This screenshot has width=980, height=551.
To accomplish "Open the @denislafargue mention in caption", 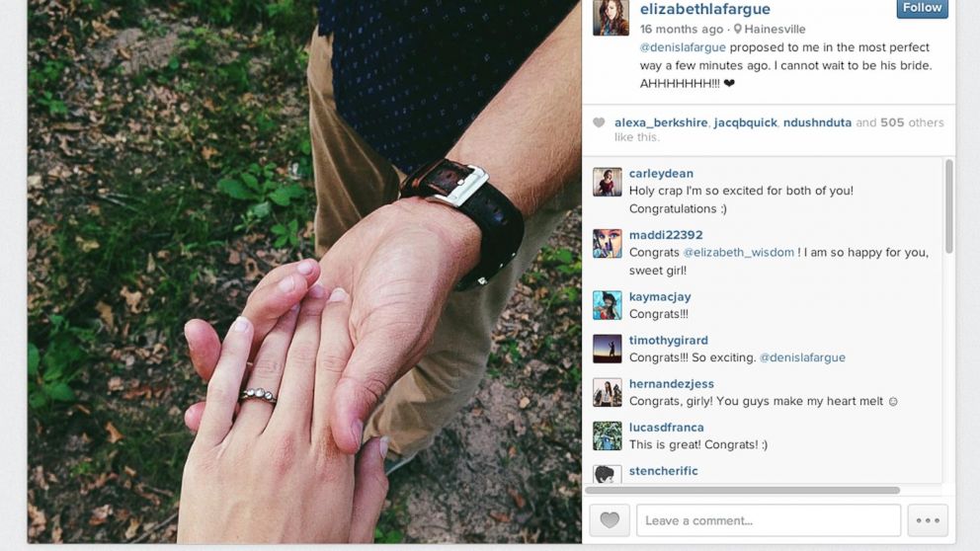I will 683,47.
